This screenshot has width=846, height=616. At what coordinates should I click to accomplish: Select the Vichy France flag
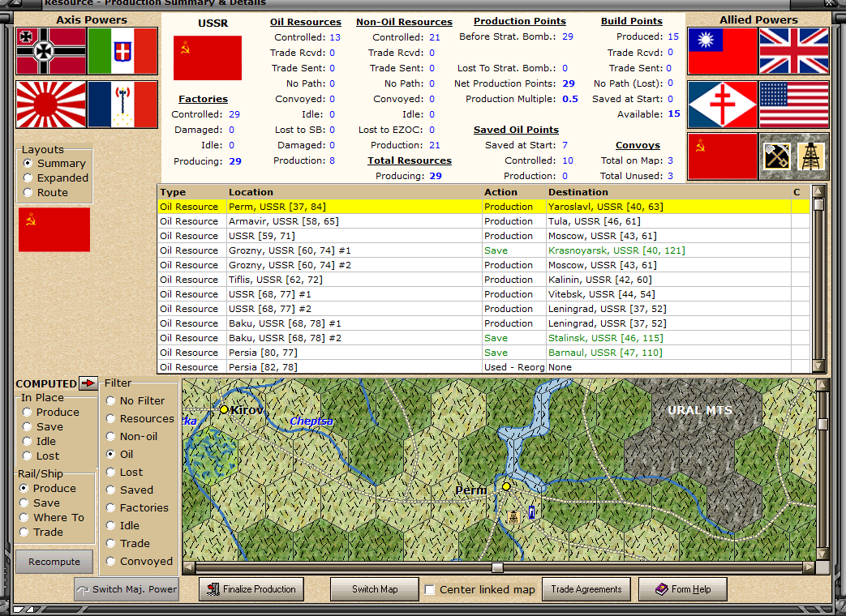[122, 105]
